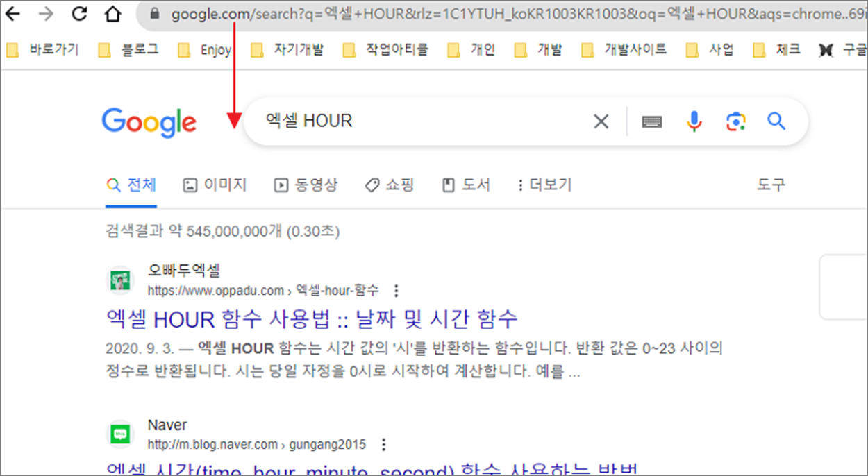868x476 pixels.
Task: Open 엑셀 시간 함수 사용하는 방법 result
Action: pos(372,468)
